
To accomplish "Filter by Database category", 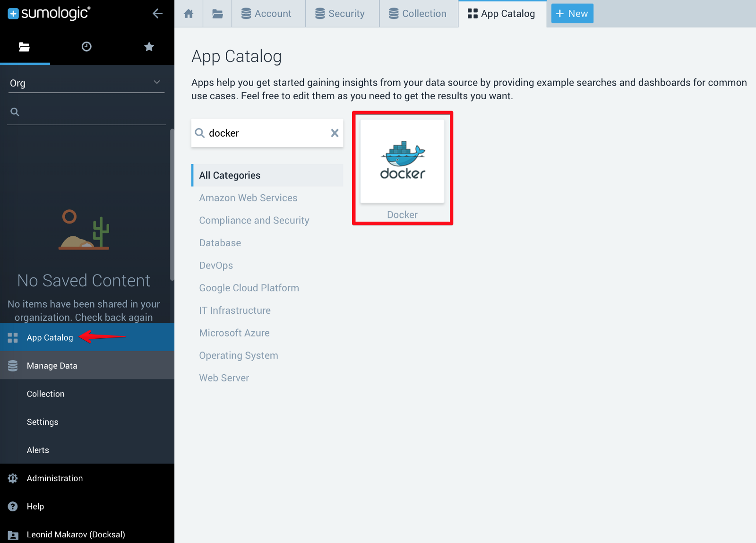I will [x=220, y=243].
